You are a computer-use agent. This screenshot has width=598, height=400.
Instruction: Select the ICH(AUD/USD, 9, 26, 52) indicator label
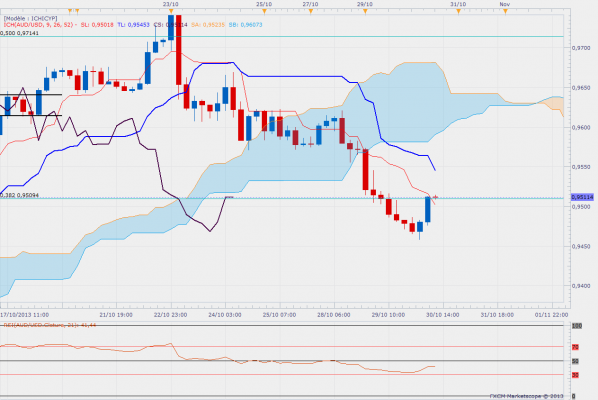(x=39, y=25)
